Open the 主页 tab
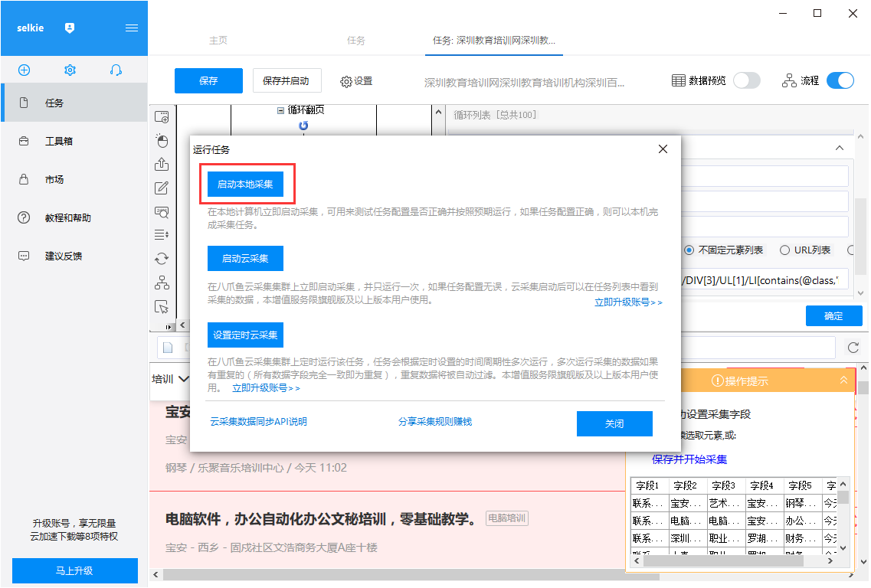The height and width of the screenshot is (588, 871). pos(218,41)
